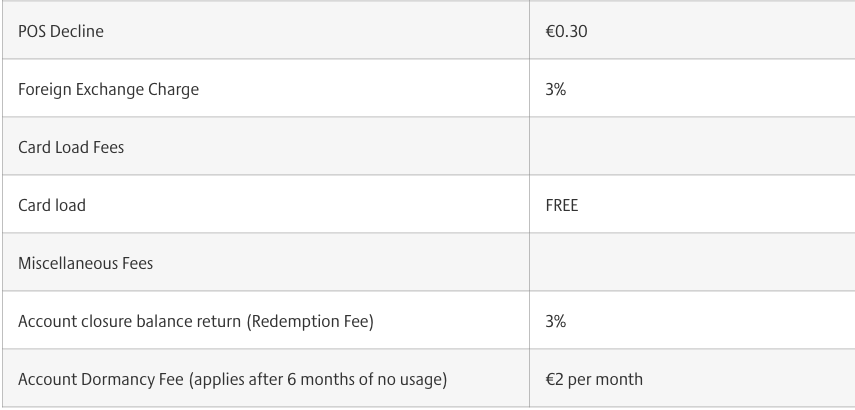This screenshot has width=855, height=410.
Task: Click Account closure balance return label
Action: [129, 322]
